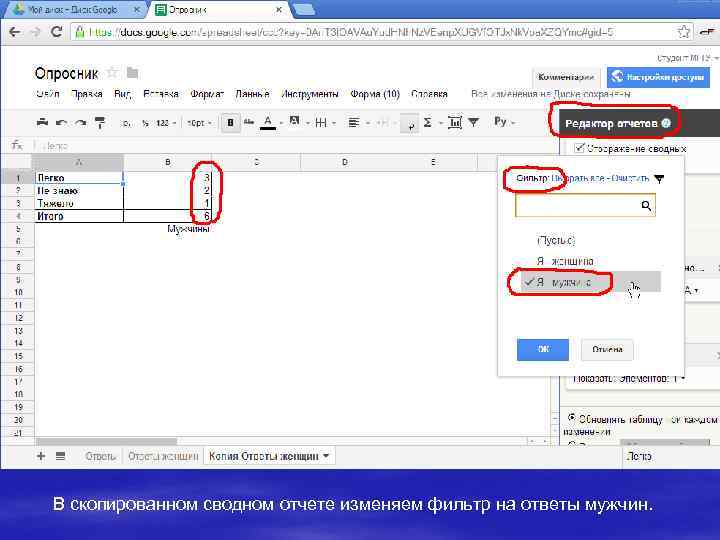Click the Print icon in toolbar
This screenshot has width=720, height=540.
[x=42, y=123]
